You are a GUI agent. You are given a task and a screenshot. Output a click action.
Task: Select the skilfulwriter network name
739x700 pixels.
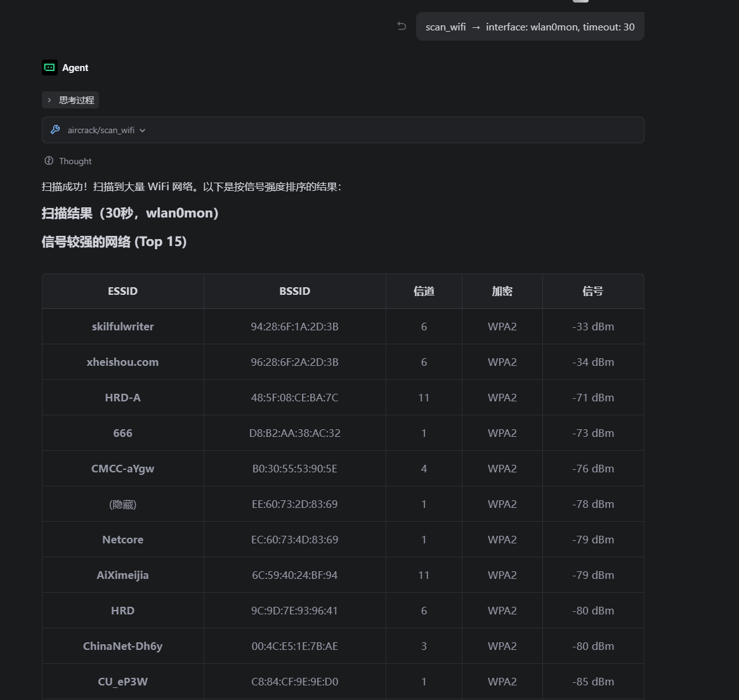click(122, 327)
